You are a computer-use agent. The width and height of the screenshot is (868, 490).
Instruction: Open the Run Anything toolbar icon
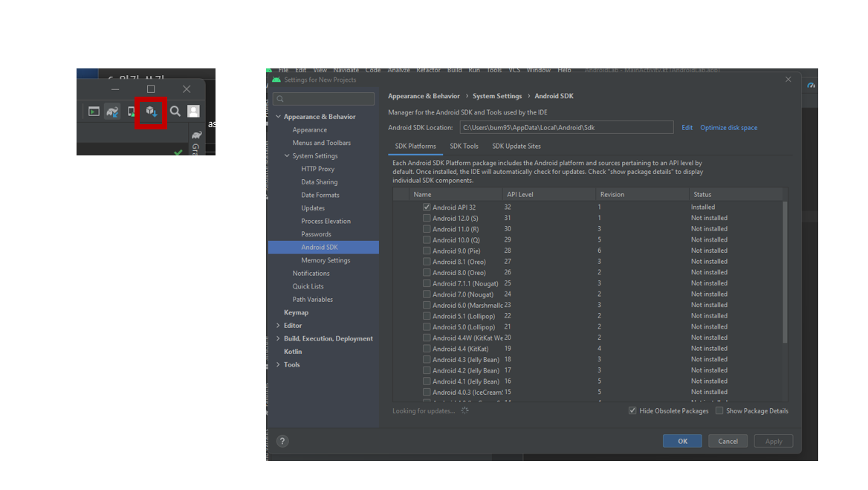(94, 112)
